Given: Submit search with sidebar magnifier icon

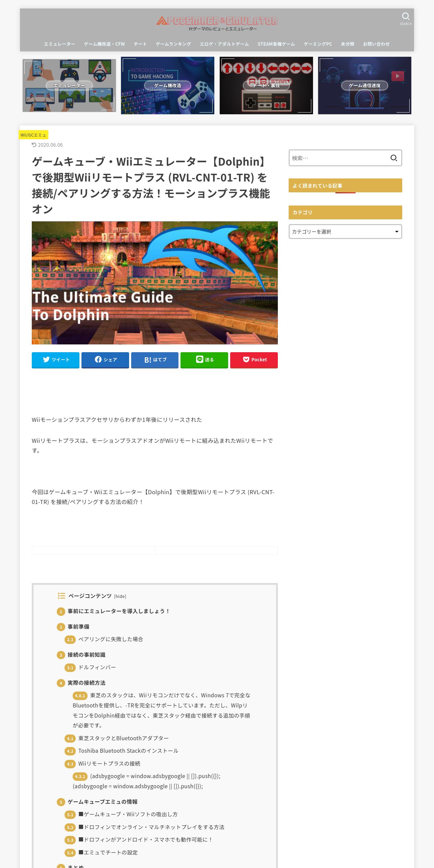Looking at the screenshot, I should 394,158.
